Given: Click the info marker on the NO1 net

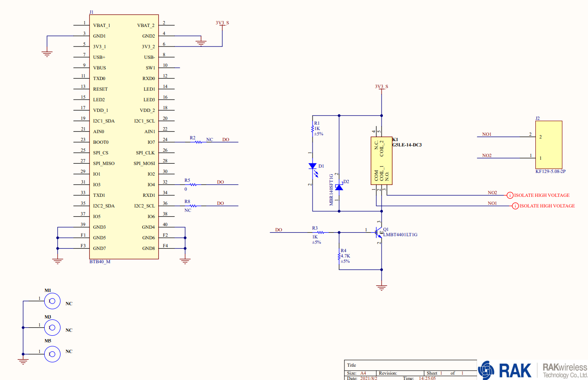Looking at the screenshot, I should click(515, 206).
